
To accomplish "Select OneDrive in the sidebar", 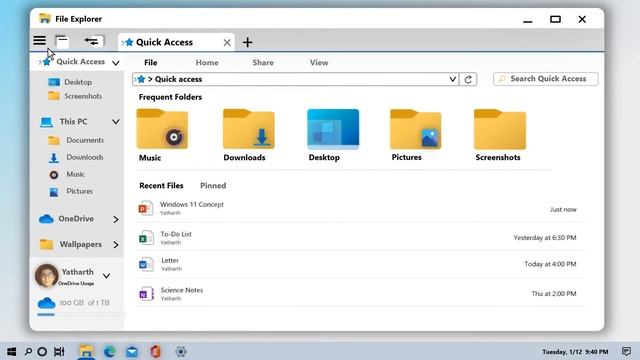I will pyautogui.click(x=66, y=219).
